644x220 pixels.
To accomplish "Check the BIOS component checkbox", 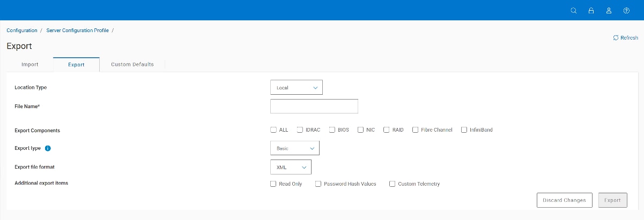I will [x=332, y=130].
